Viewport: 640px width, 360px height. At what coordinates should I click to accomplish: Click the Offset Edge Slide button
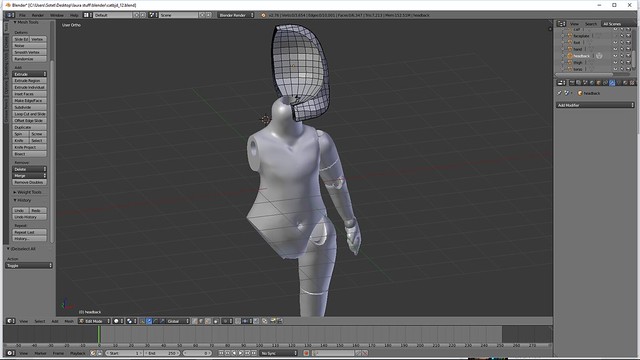29,121
